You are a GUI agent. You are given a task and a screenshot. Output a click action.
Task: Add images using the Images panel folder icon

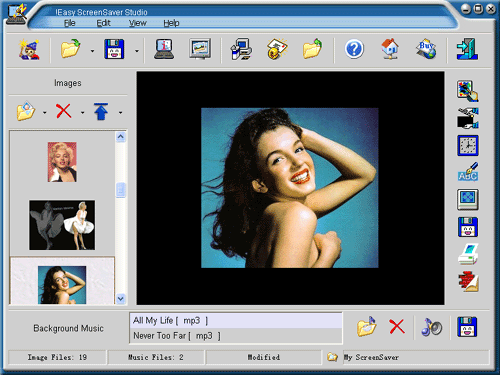click(x=26, y=111)
